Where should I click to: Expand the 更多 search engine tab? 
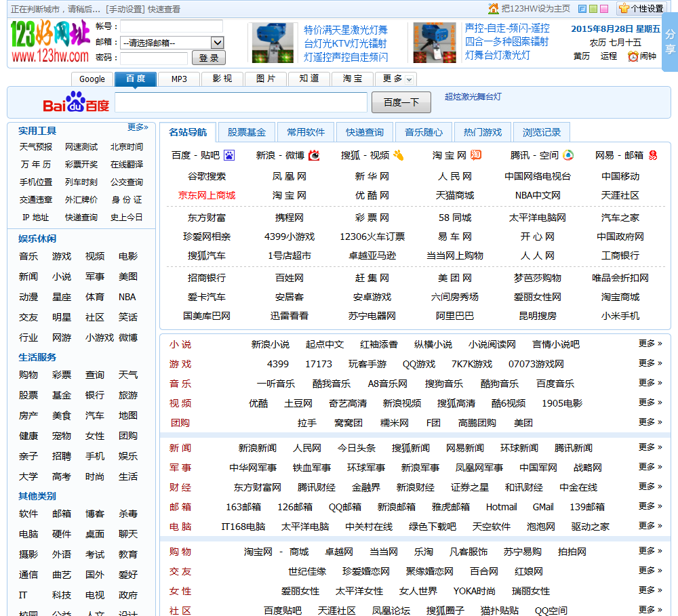point(396,79)
